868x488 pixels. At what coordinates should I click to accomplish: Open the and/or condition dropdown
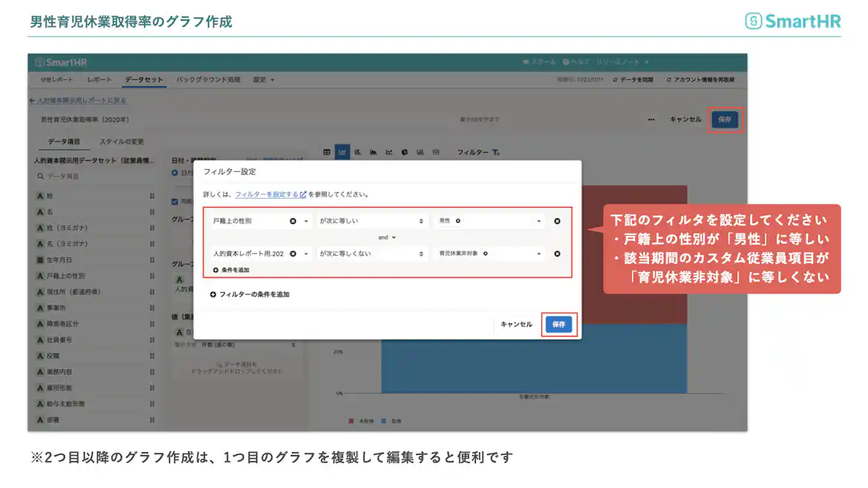[386, 237]
